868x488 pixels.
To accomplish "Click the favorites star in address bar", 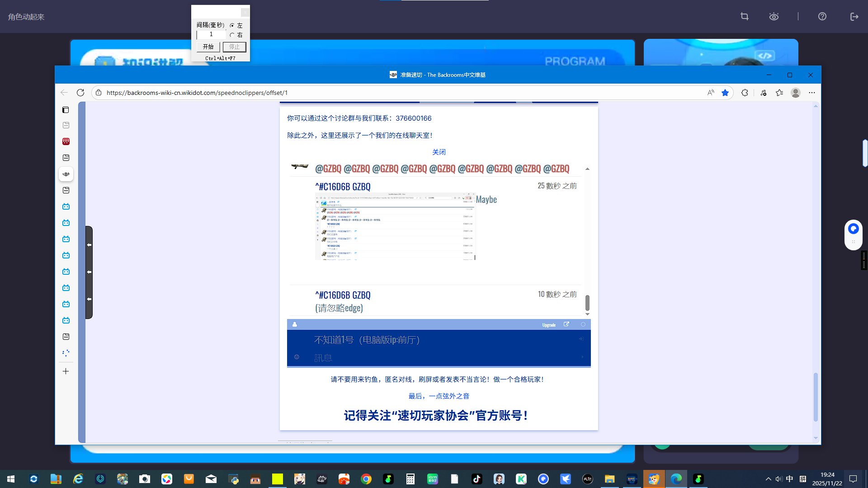I will [x=725, y=93].
